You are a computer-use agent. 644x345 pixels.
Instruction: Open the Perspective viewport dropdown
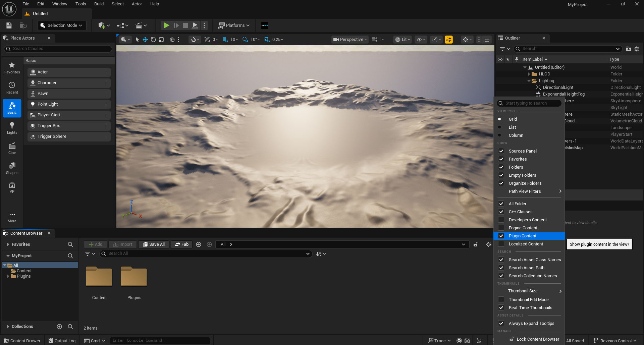click(x=350, y=39)
